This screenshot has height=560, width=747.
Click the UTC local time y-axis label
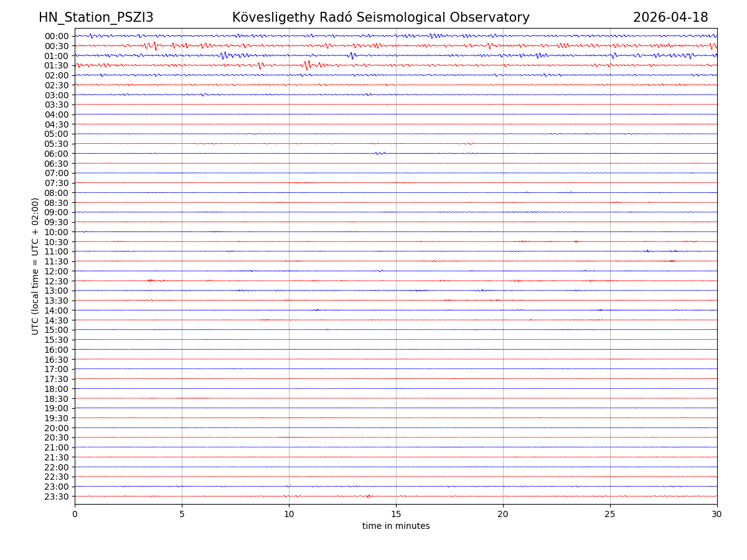(35, 266)
